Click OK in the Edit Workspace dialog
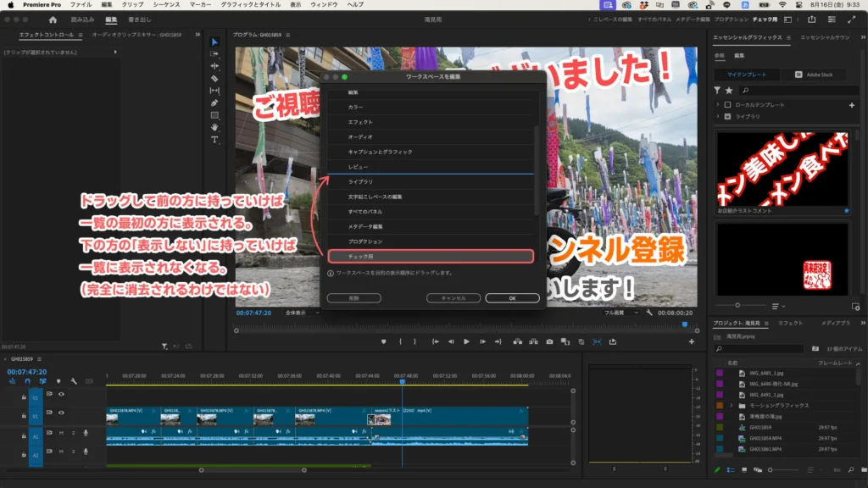Image resolution: width=868 pixels, height=488 pixels. [x=512, y=297]
